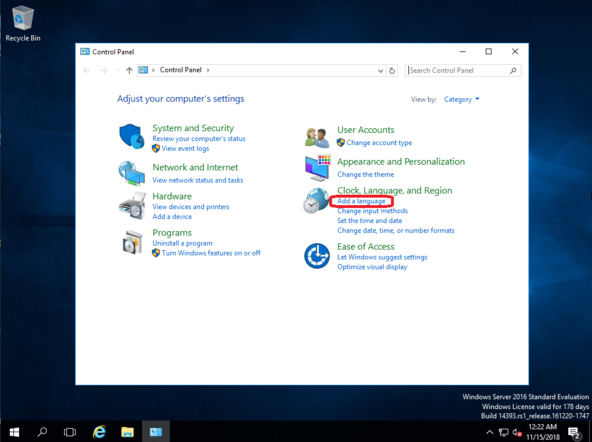
Task: Open the View by Category dropdown
Action: click(461, 99)
